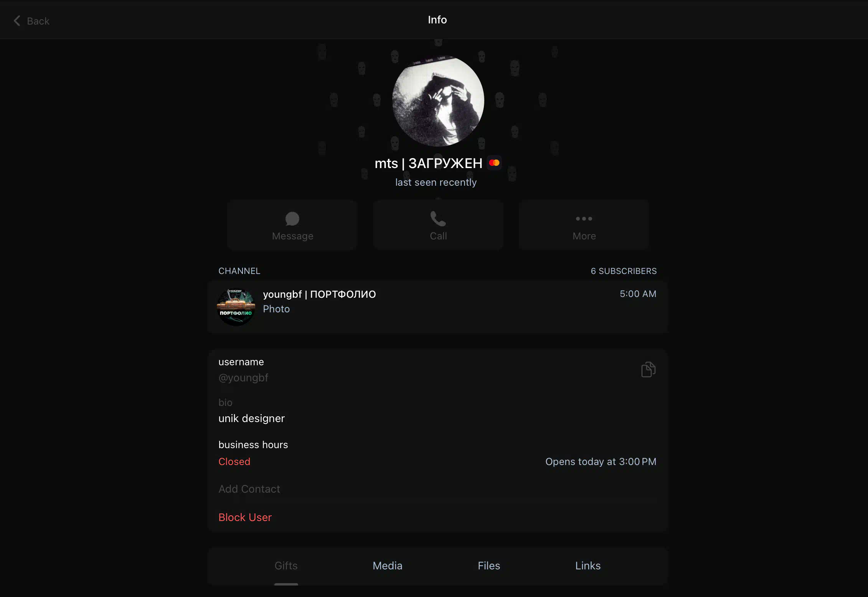Open the More three-dots icon
The width and height of the screenshot is (868, 597).
click(x=584, y=219)
